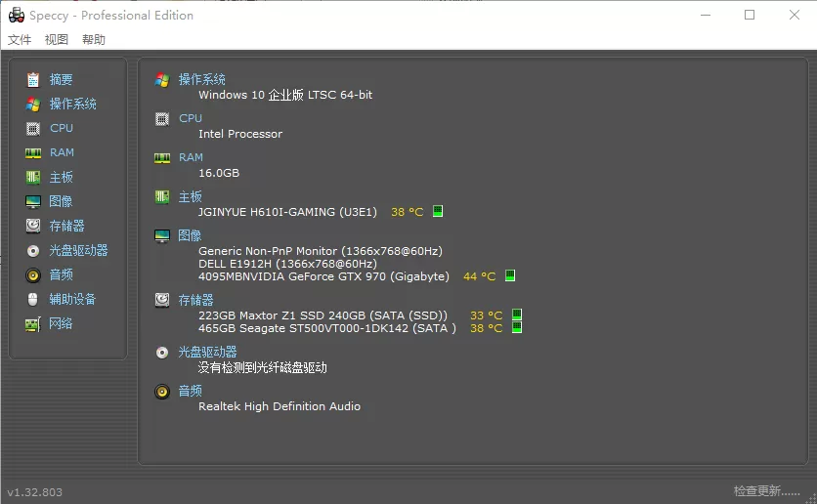
Task: Select 网络 in the sidebar
Action: [x=61, y=324]
